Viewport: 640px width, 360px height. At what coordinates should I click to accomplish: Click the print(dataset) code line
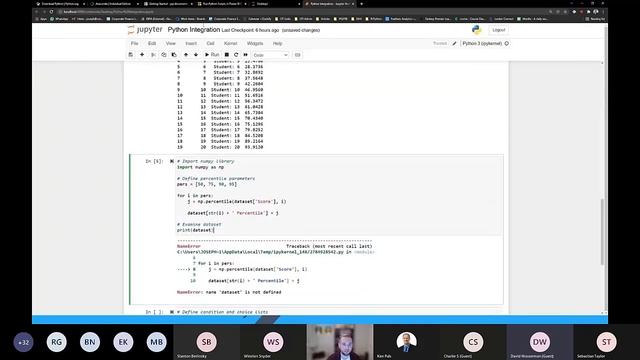pyautogui.click(x=195, y=230)
